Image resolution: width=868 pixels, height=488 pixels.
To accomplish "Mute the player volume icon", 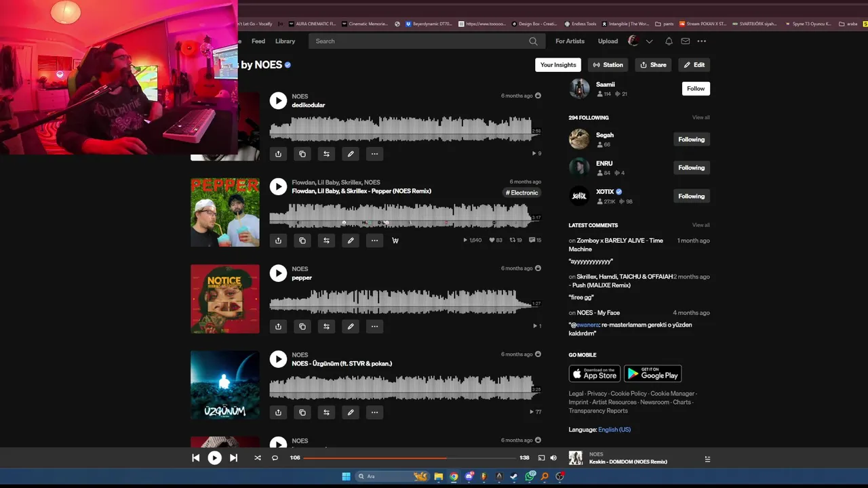I will click(x=553, y=458).
